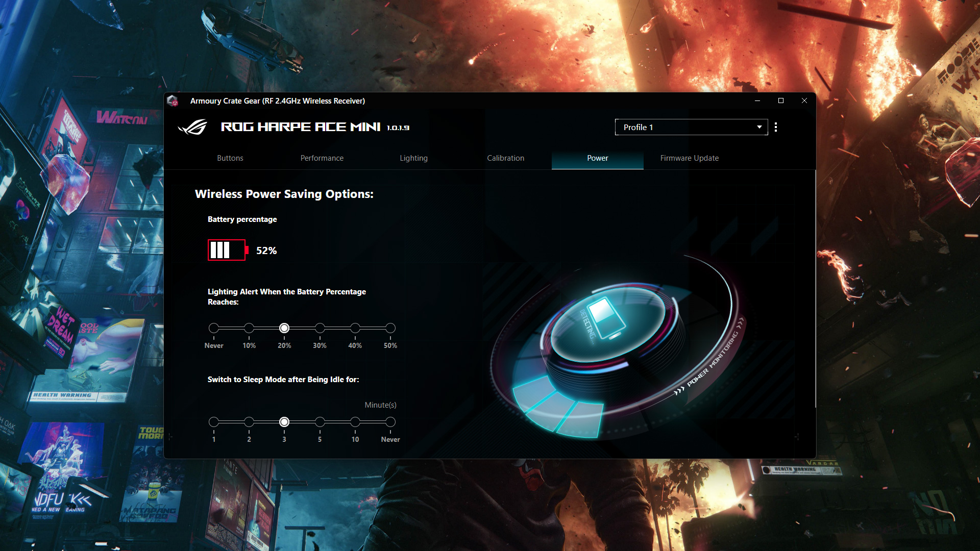Set lighting alert to 10% battery
This screenshot has width=980, height=551.
[x=249, y=328]
